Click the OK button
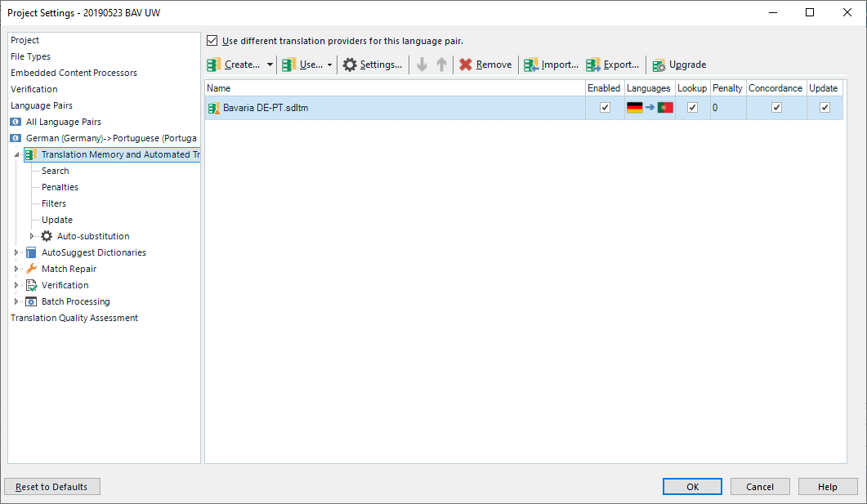The width and height of the screenshot is (867, 504). (x=692, y=487)
